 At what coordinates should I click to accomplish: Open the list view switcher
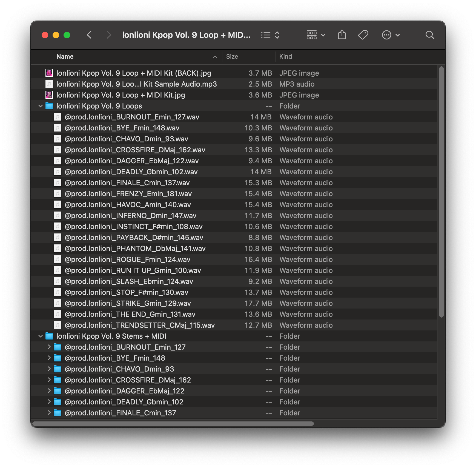(270, 35)
